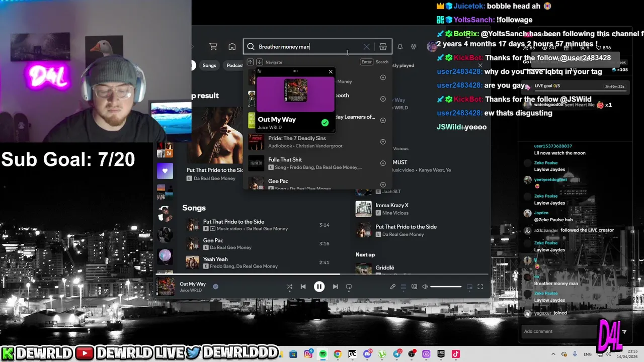Viewport: 644px width, 362px height.
Task: Add the Learners suggestion to library
Action: point(383,120)
